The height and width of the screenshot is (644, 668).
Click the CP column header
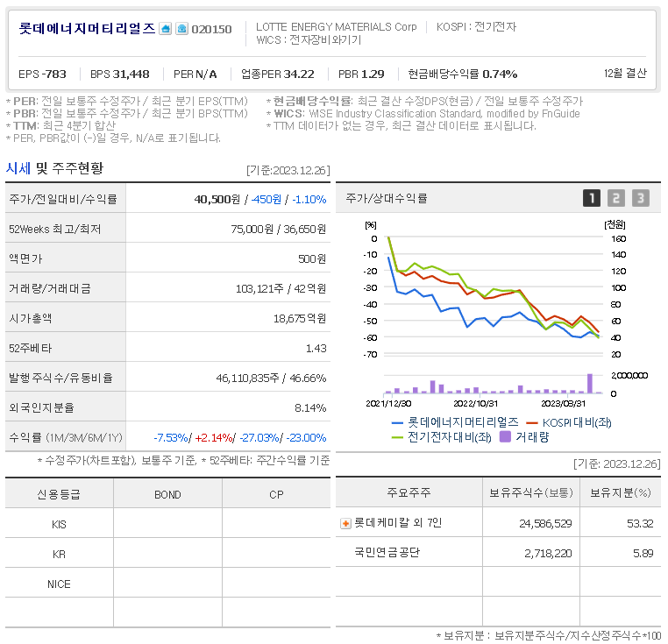click(x=276, y=495)
